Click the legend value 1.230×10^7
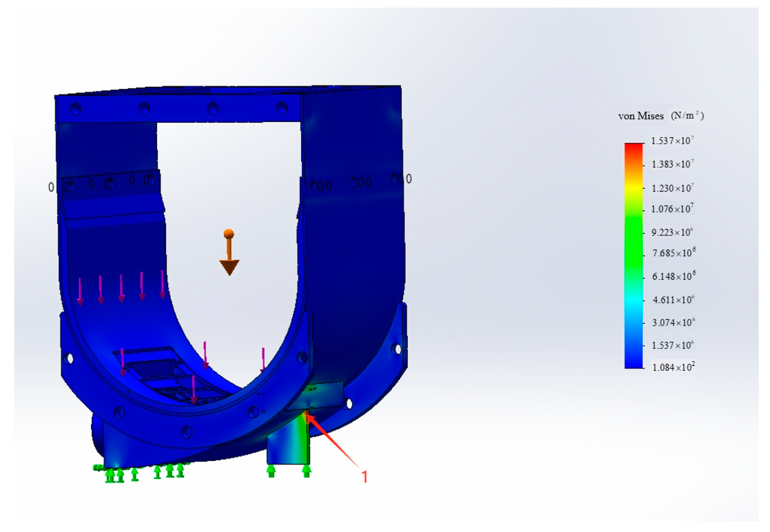770x532 pixels. [x=673, y=188]
